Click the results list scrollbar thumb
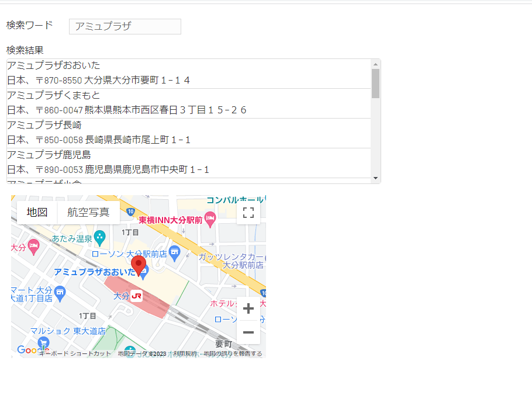532x406 pixels. click(375, 84)
